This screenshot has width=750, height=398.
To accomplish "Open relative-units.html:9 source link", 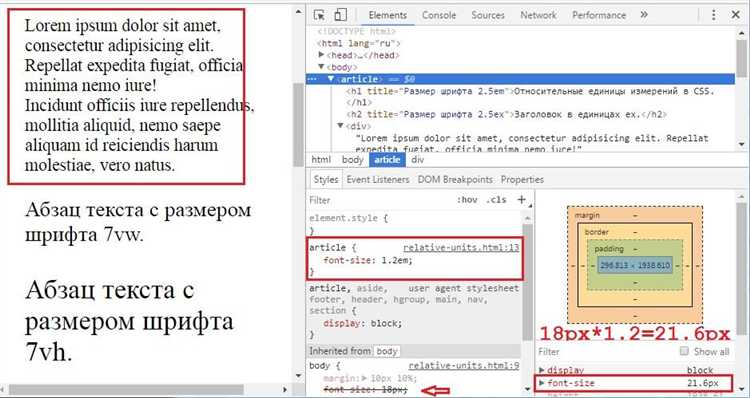I will (x=464, y=366).
